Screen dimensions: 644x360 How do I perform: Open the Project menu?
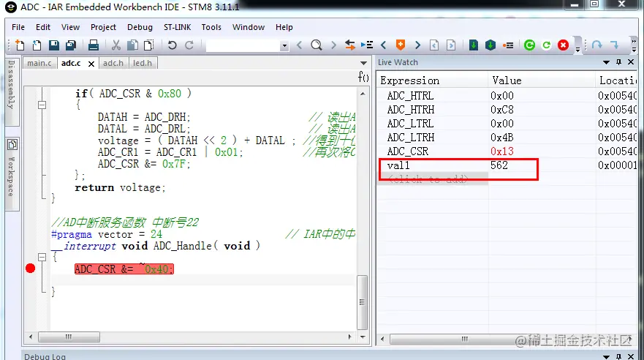coord(103,27)
